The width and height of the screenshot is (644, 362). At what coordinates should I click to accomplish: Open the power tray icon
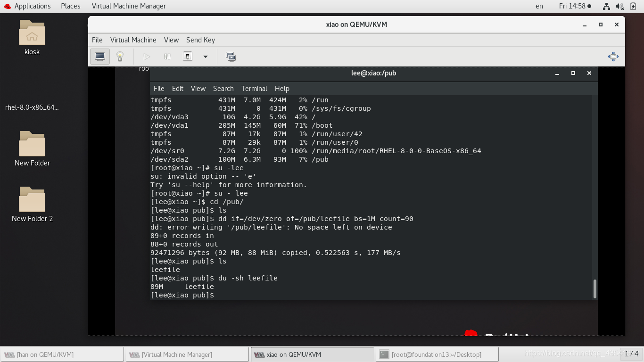coord(633,6)
